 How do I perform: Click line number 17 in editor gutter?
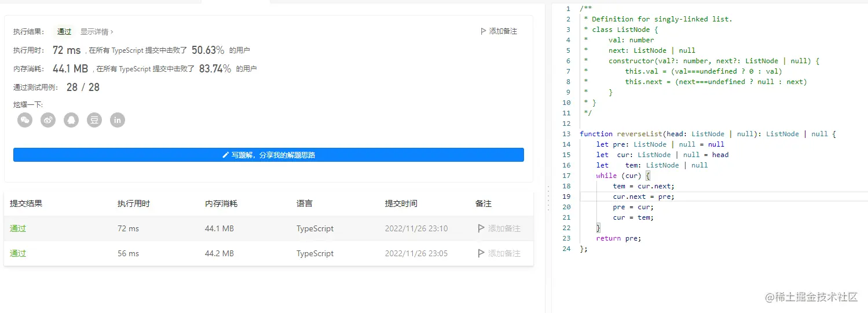(x=566, y=176)
